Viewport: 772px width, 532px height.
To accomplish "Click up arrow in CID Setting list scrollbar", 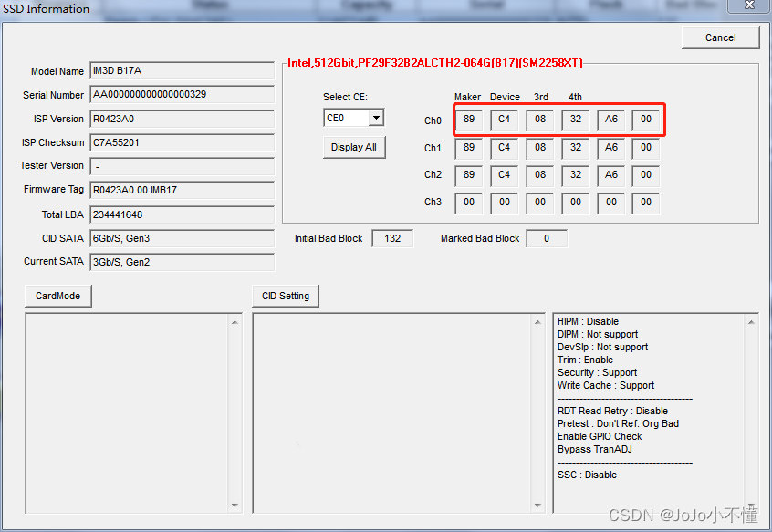I will coord(537,322).
